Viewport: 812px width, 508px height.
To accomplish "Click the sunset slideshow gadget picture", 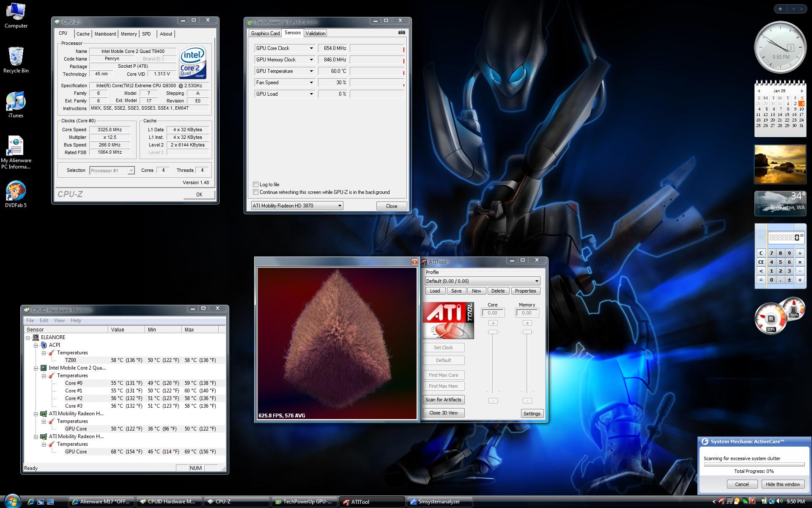I will point(780,164).
